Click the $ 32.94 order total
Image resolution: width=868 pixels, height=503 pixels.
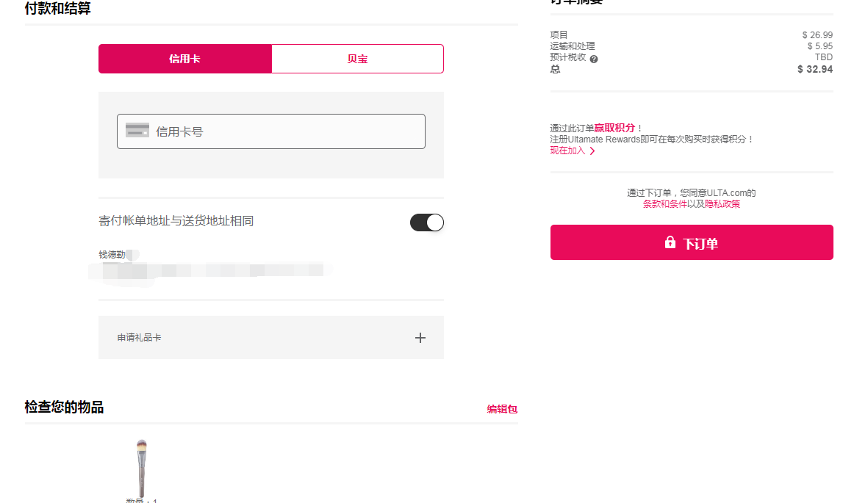pos(814,69)
